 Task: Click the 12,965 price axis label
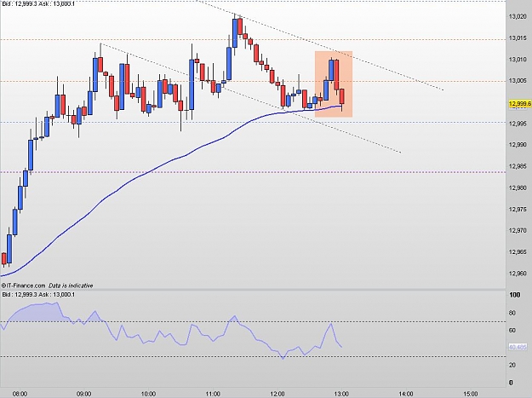[x=518, y=252]
